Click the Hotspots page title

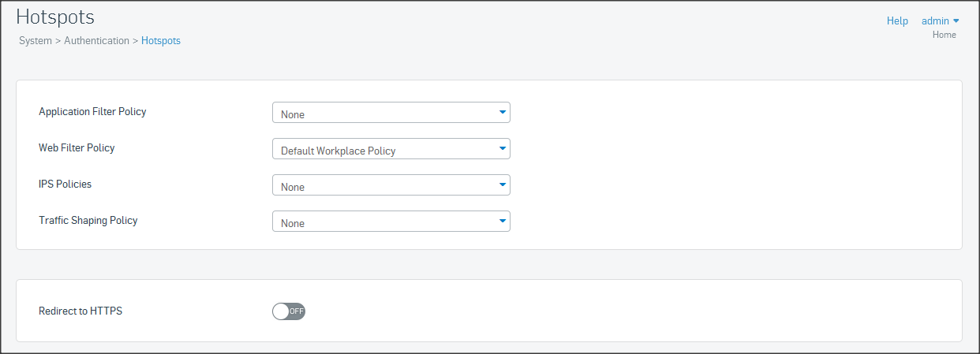(x=54, y=17)
